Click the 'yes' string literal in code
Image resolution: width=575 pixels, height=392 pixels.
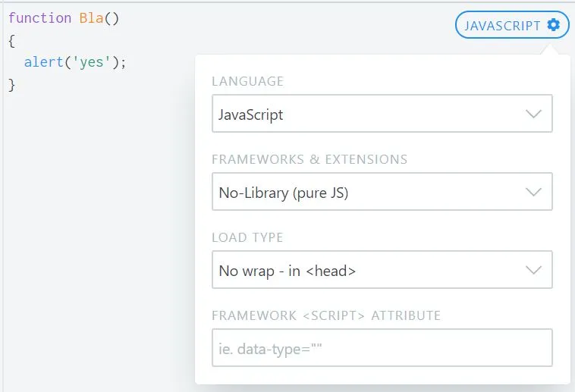[x=91, y=62]
